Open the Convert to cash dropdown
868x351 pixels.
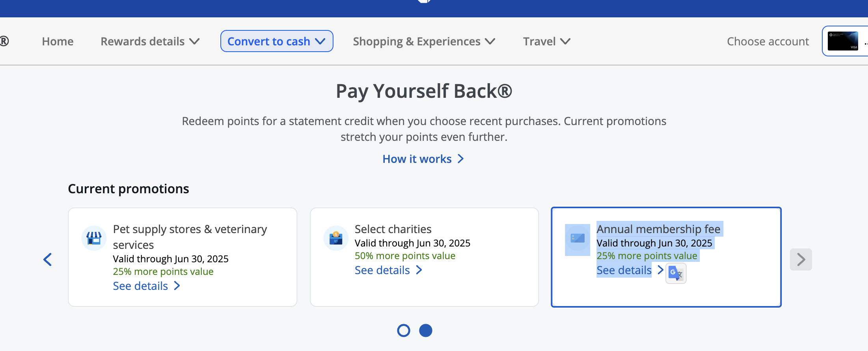(277, 41)
